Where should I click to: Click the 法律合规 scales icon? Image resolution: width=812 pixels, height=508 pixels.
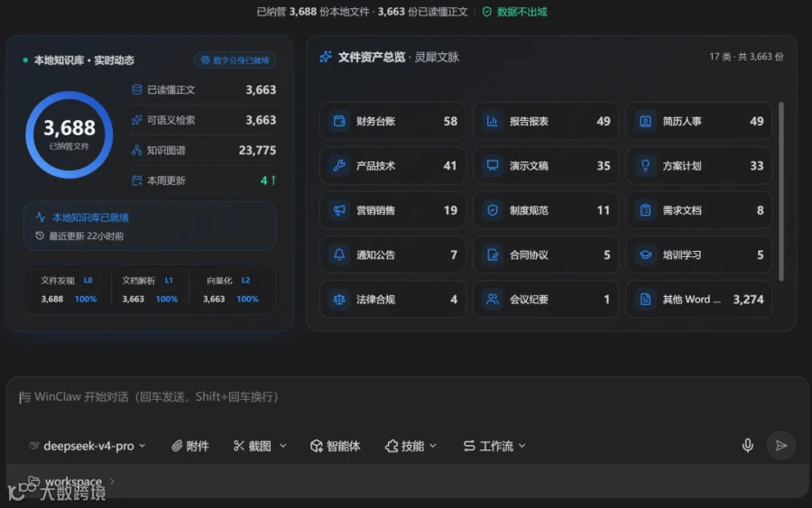[x=339, y=300]
